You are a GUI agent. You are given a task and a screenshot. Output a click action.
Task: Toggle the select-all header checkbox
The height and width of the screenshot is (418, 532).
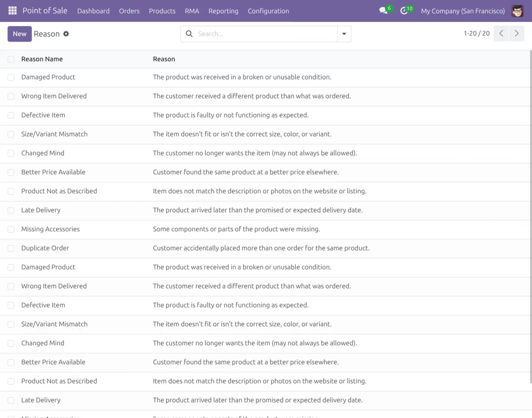click(11, 59)
